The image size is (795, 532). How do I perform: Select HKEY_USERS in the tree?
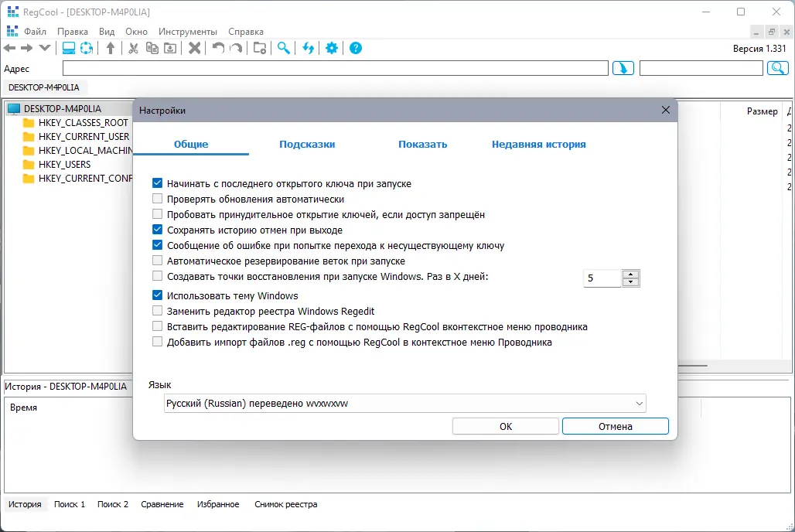pyautogui.click(x=64, y=164)
